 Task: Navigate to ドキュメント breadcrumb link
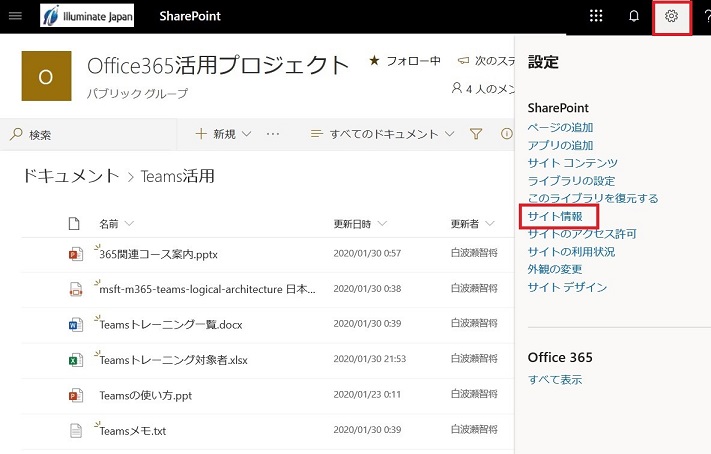[70, 176]
